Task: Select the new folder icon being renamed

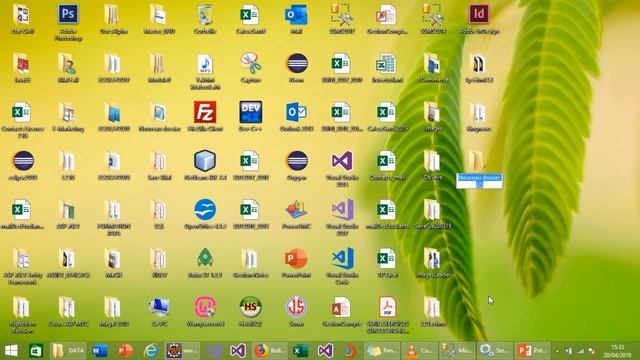Action: point(476,160)
